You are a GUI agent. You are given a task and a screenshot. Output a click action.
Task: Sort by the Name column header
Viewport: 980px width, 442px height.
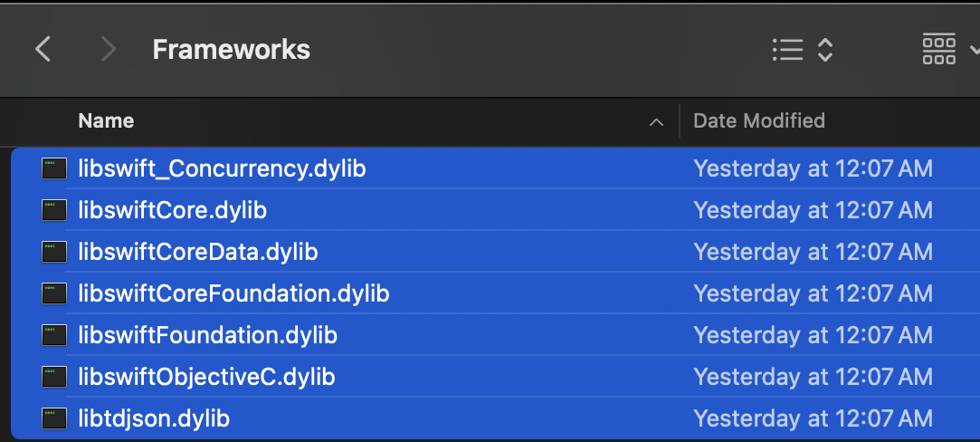tap(106, 120)
